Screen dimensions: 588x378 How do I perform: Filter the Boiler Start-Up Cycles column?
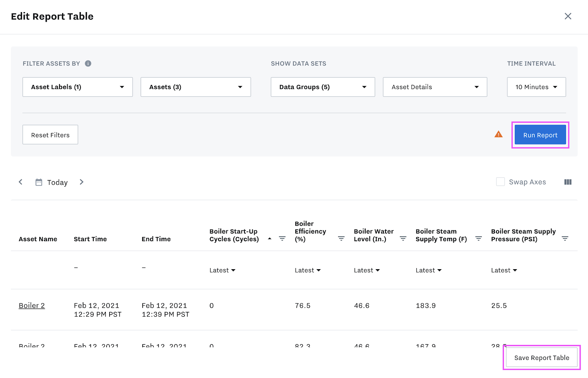point(282,239)
